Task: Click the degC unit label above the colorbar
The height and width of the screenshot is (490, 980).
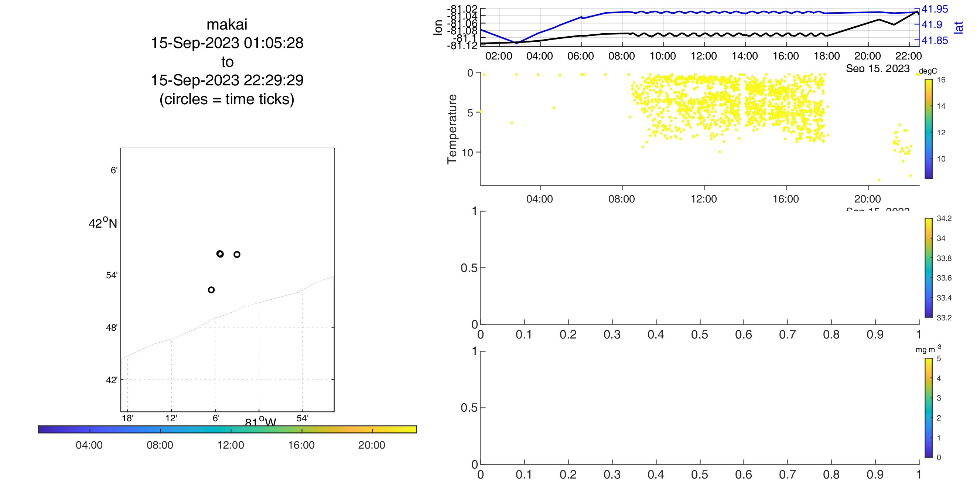Action: [928, 71]
